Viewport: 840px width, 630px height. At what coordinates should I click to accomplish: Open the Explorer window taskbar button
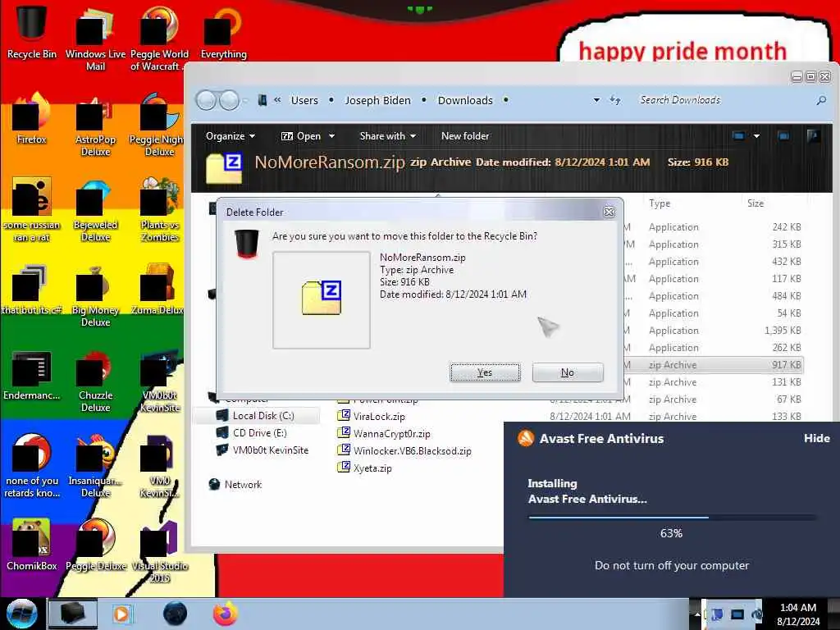click(73, 614)
